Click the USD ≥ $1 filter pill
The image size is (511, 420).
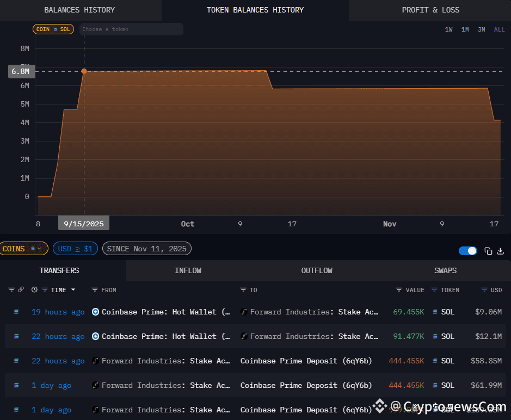[x=75, y=248]
